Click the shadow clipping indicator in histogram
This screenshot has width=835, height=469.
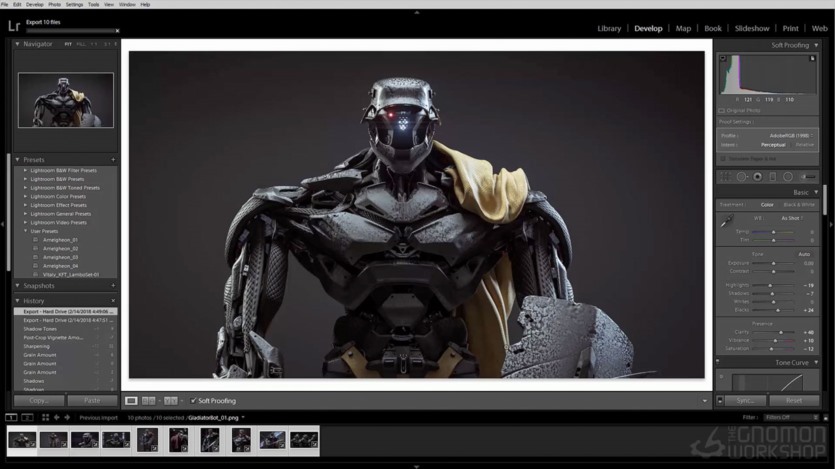click(723, 59)
